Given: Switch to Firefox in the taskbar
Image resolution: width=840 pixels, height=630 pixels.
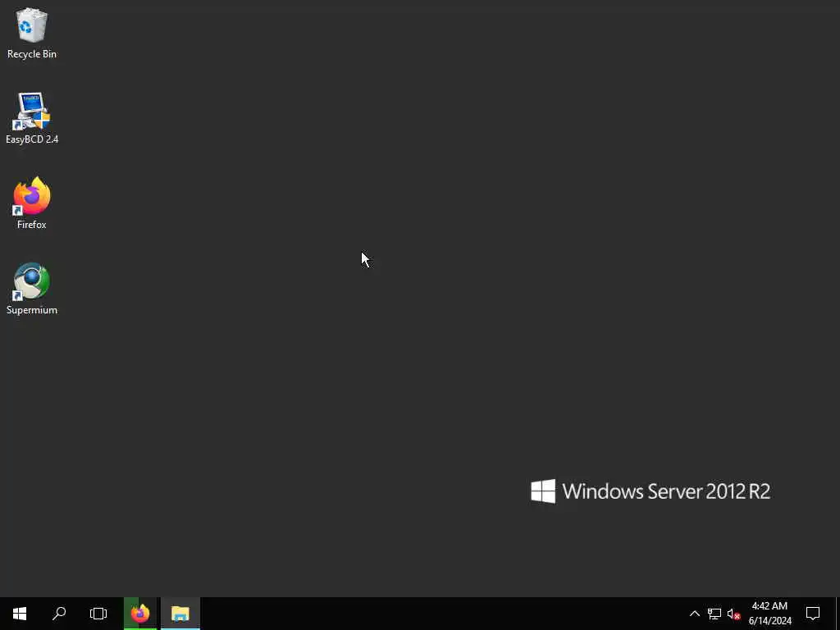Looking at the screenshot, I should tap(140, 614).
